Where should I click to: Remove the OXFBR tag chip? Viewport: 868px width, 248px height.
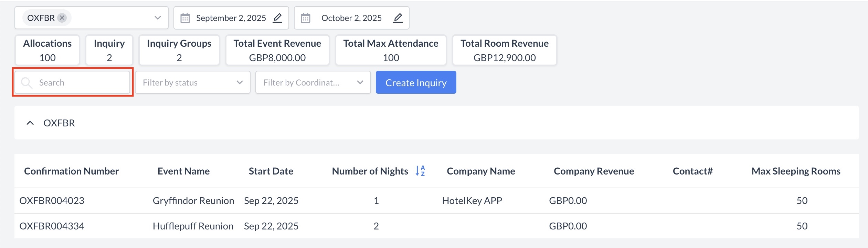[62, 18]
